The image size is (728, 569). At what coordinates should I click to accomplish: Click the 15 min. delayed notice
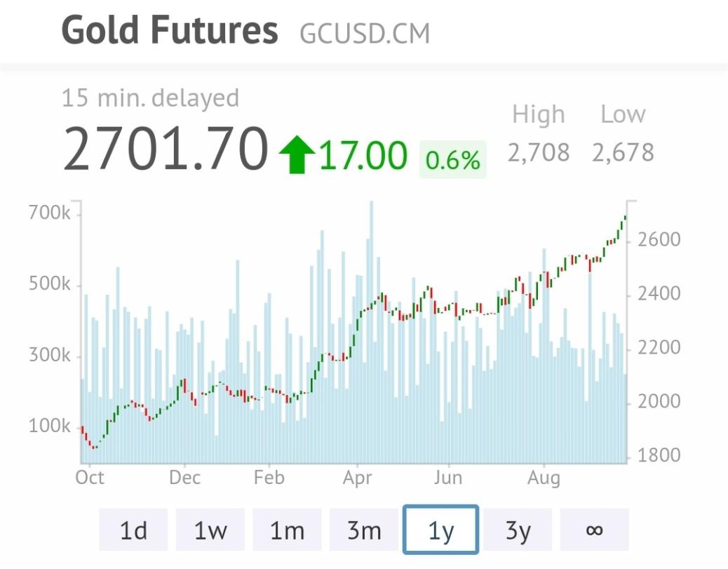[x=150, y=98]
